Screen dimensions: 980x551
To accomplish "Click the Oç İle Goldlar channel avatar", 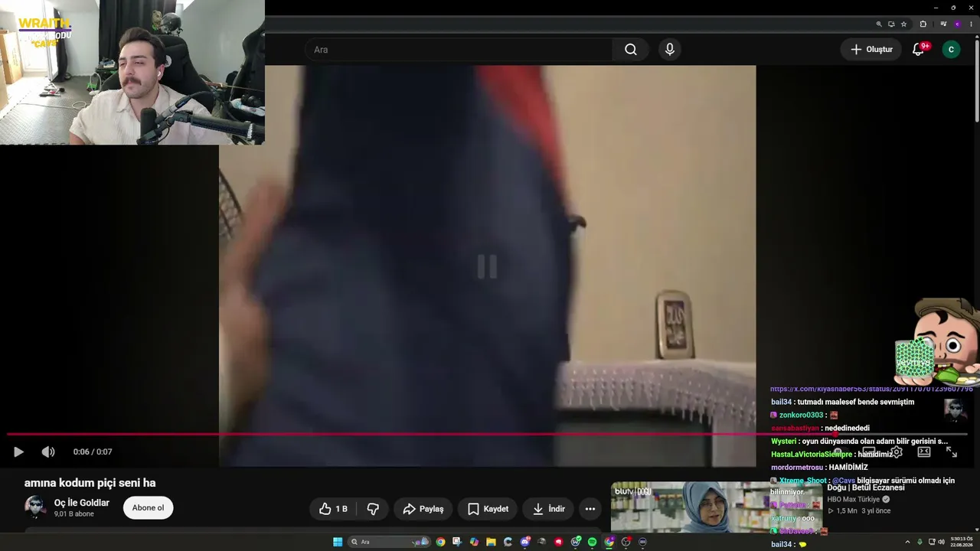I will (x=35, y=507).
